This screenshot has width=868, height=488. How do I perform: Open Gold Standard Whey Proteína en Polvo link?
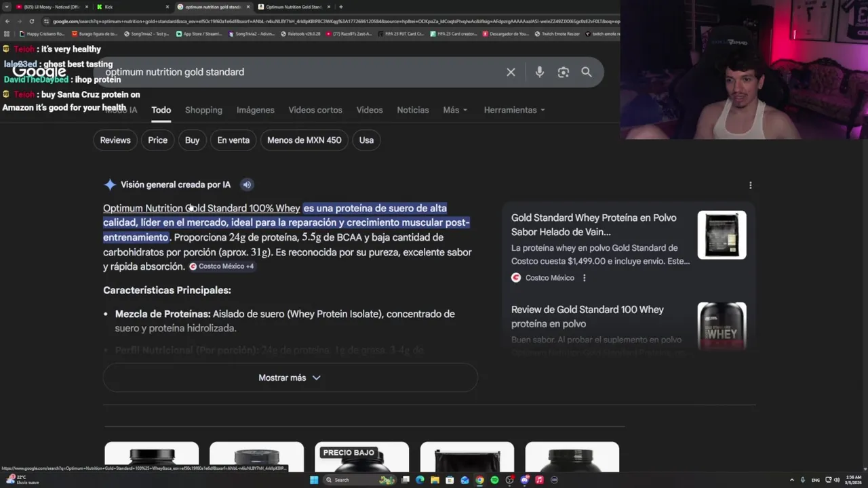tap(594, 225)
